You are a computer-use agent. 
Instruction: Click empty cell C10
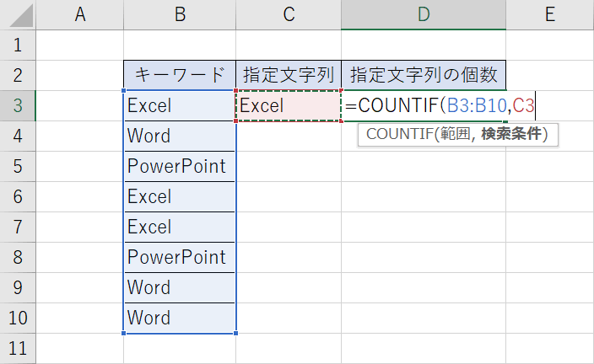[289, 318]
